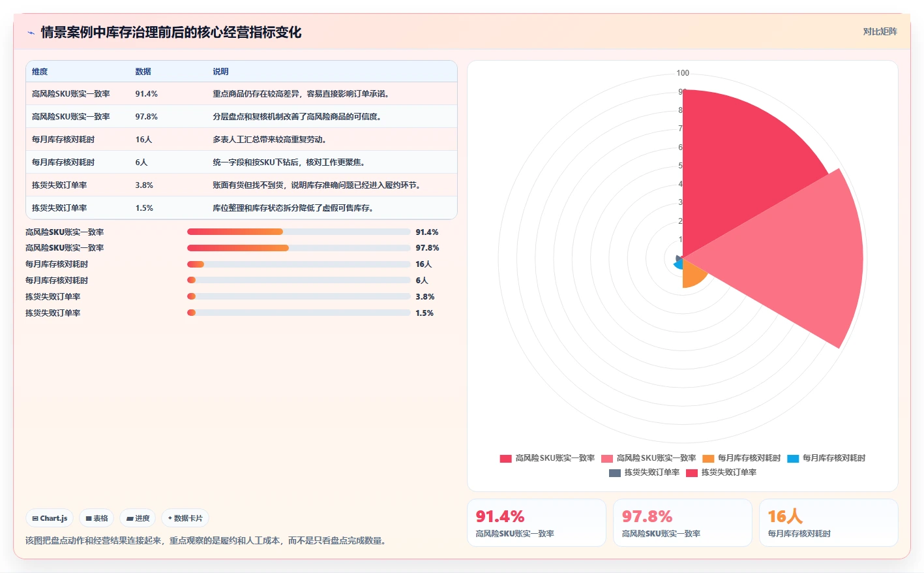Click the progress bar showing 3.8%
Screen dimensions: 924x573
coord(299,296)
